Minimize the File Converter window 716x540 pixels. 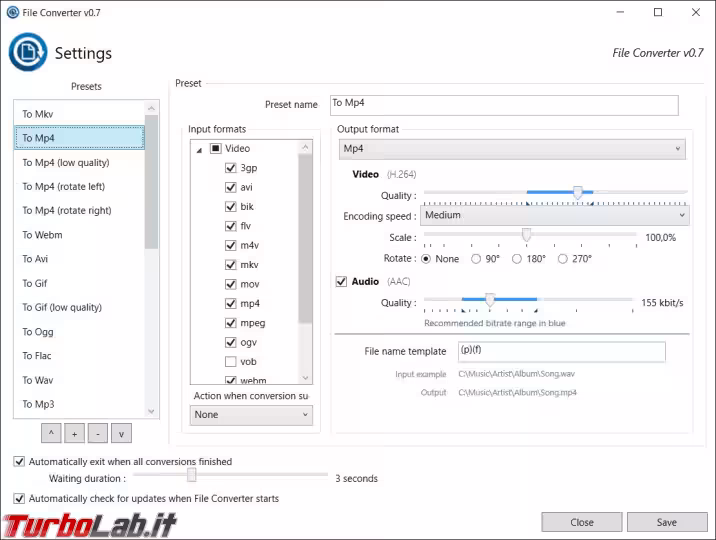[x=620, y=12]
